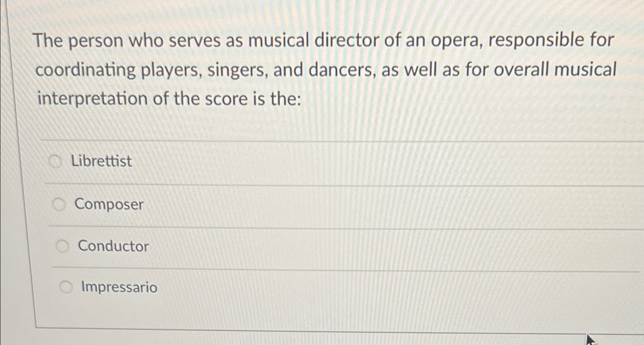Image resolution: width=644 pixels, height=345 pixels.
Task: Click the Conductor answer row
Action: click(x=268, y=246)
